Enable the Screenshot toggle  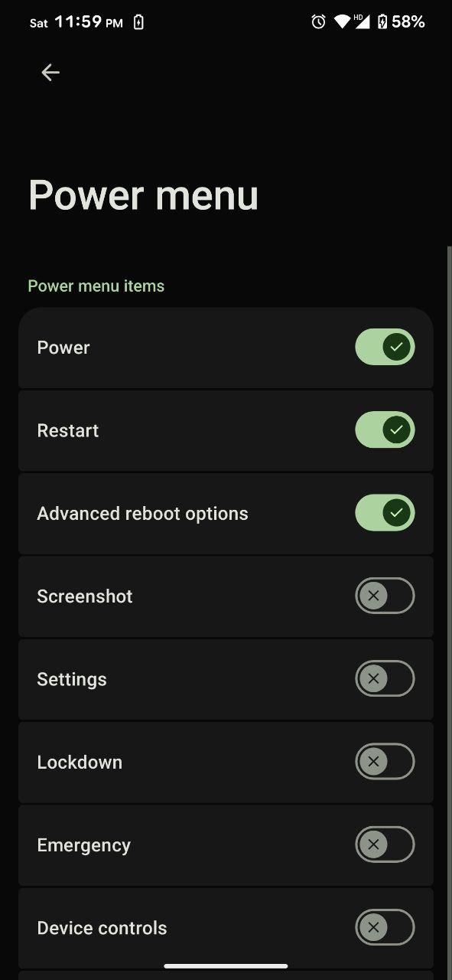point(385,596)
